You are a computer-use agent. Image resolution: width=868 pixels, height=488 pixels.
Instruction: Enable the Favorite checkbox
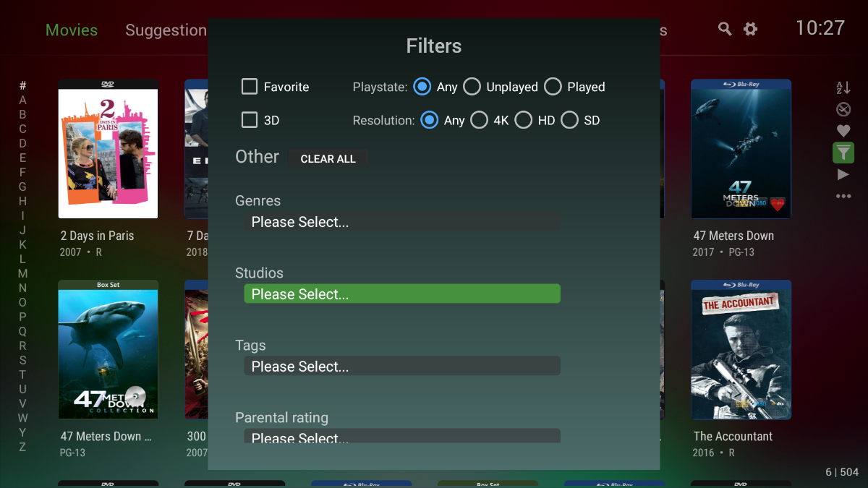point(250,87)
